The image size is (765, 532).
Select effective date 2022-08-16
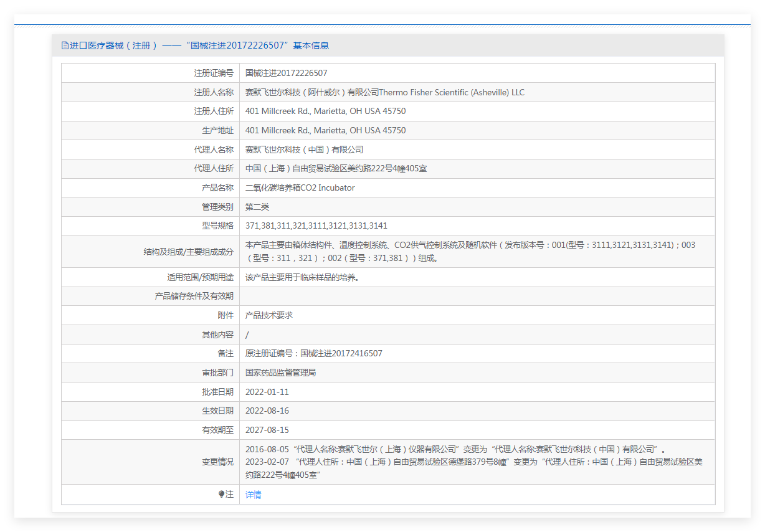(x=267, y=411)
